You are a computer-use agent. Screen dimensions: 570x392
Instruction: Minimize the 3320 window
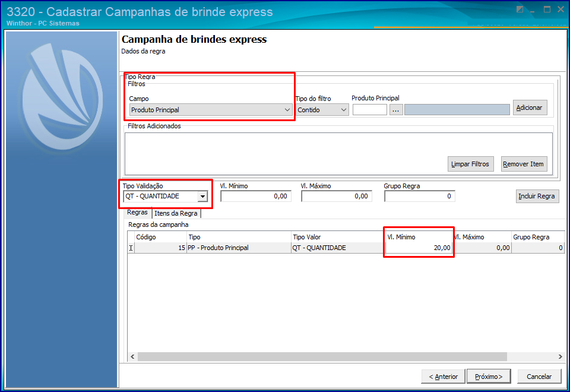tap(533, 11)
